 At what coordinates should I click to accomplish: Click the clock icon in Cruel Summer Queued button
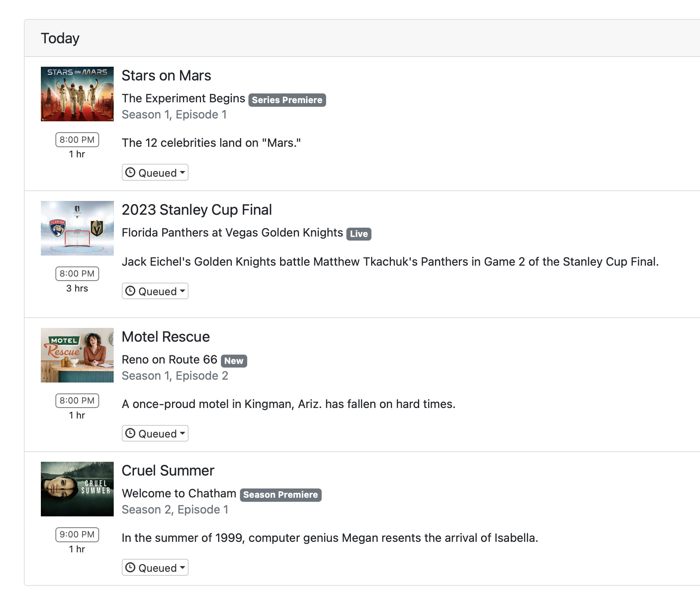[x=130, y=568]
